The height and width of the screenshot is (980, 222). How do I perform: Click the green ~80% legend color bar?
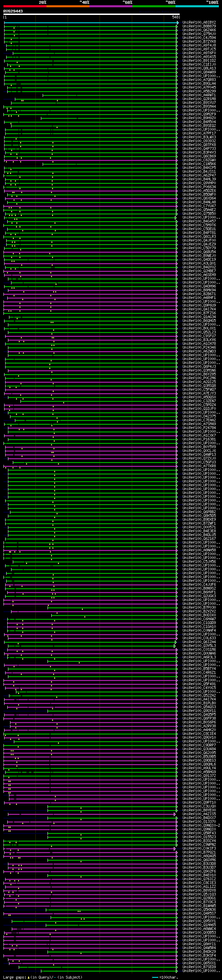click(x=154, y=7)
